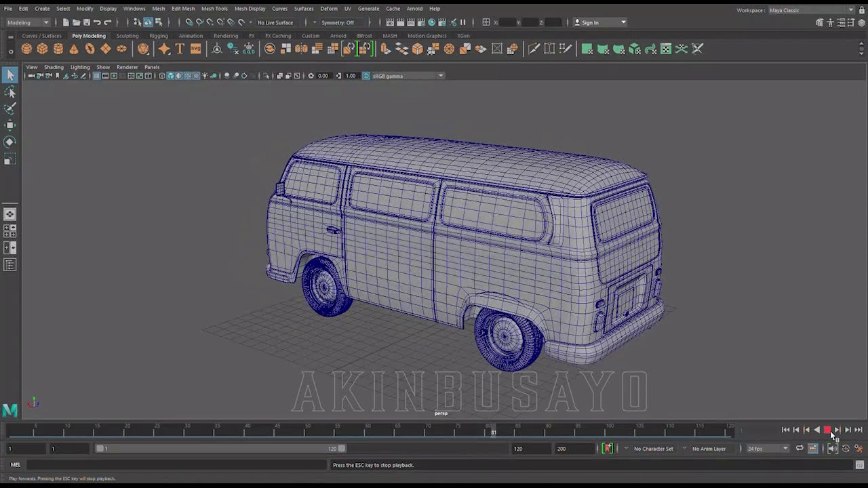Open the No Live Surface field
The width and height of the screenshot is (868, 488).
tap(275, 22)
